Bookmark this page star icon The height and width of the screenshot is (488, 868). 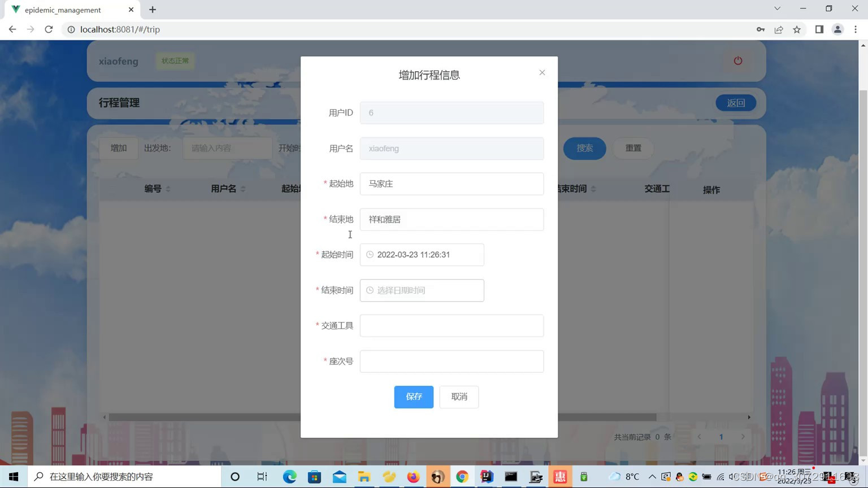[797, 29]
